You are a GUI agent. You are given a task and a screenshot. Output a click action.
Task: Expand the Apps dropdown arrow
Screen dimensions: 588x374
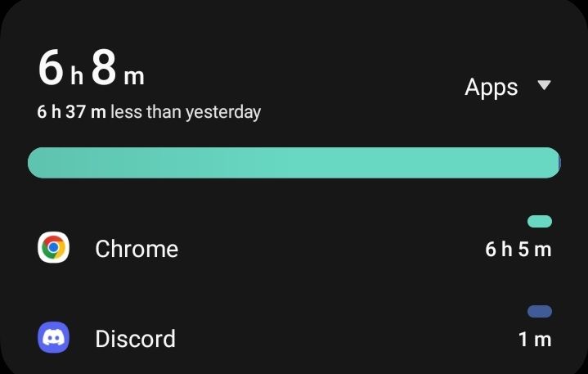[x=544, y=86]
